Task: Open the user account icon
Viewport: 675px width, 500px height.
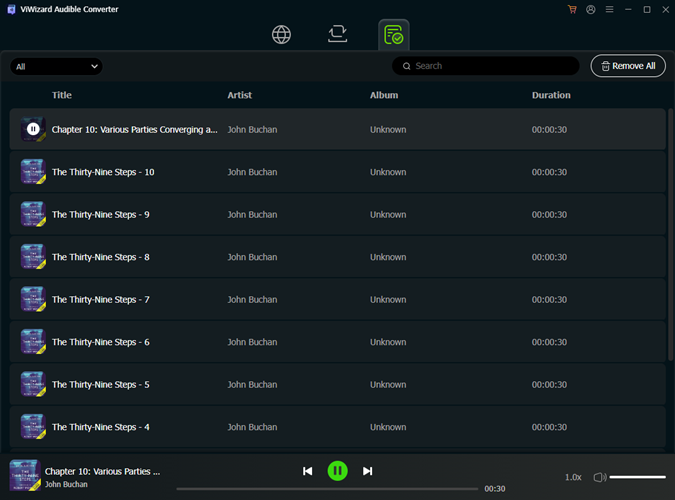Action: pos(591,9)
